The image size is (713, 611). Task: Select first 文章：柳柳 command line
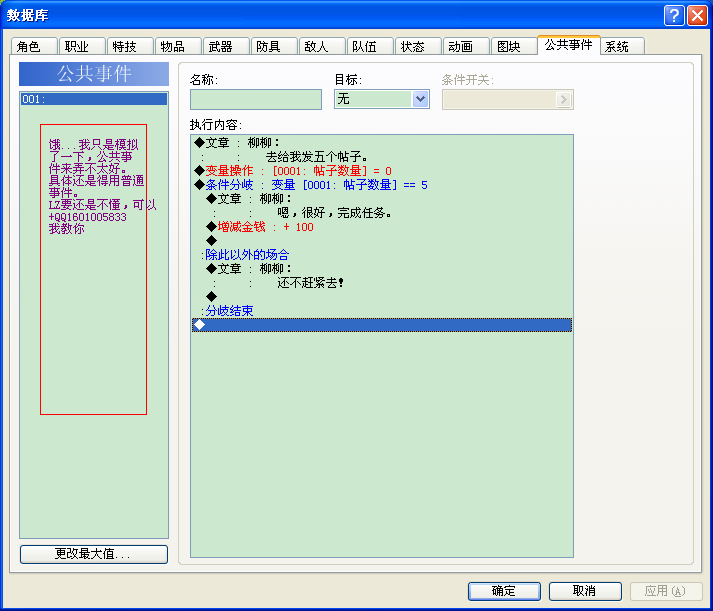tap(382, 143)
